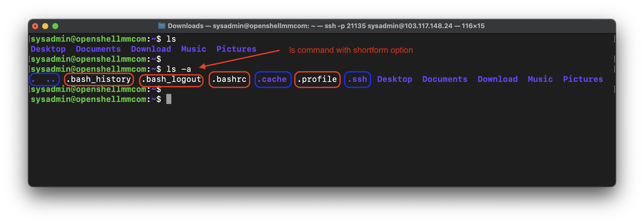This screenshot has height=224, width=644.
Task: Click Download in the ls -a output
Action: click(498, 79)
